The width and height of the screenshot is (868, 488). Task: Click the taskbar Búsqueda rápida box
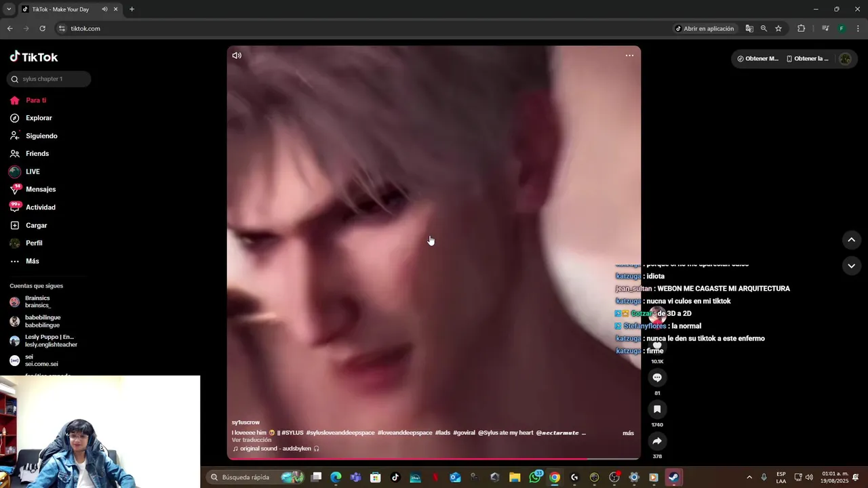pyautogui.click(x=256, y=477)
